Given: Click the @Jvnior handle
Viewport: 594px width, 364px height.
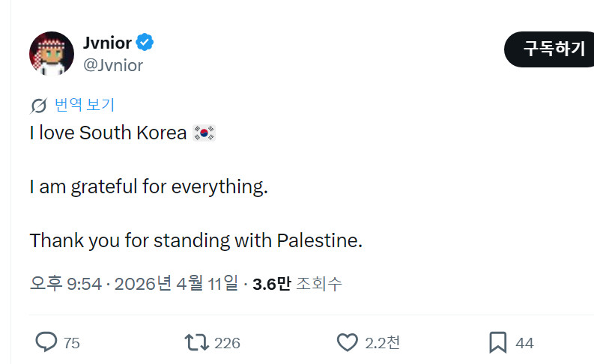Looking at the screenshot, I should (113, 65).
